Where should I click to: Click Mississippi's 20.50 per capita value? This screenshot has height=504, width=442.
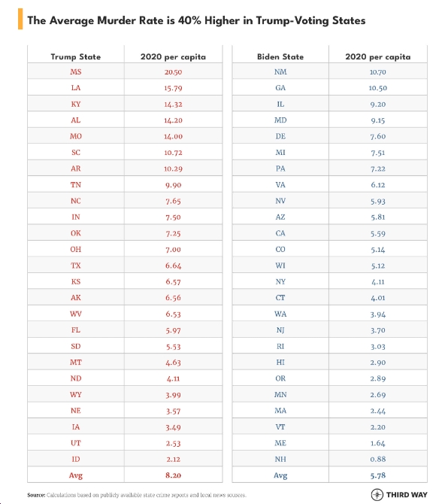[x=173, y=72]
